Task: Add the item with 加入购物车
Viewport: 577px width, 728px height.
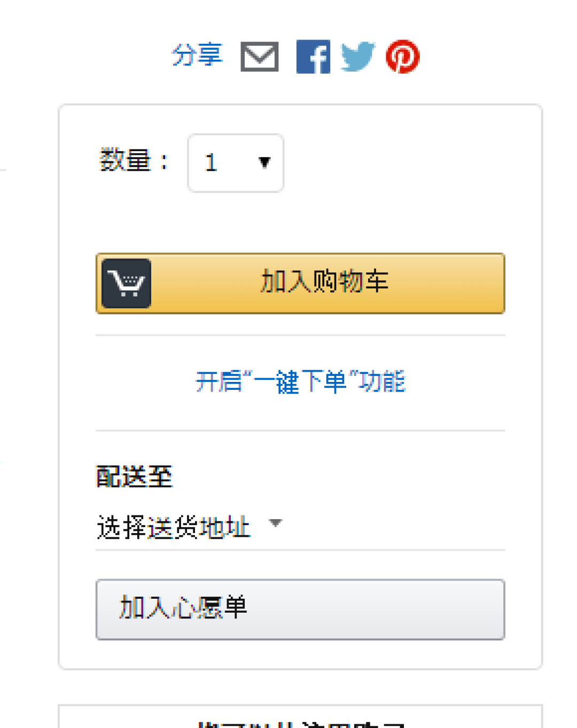Action: [x=300, y=283]
